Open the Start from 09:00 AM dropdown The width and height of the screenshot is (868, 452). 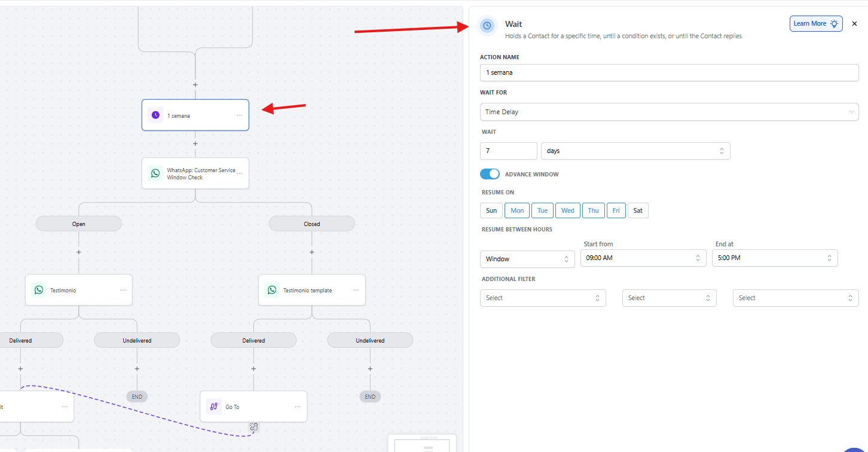pos(642,258)
